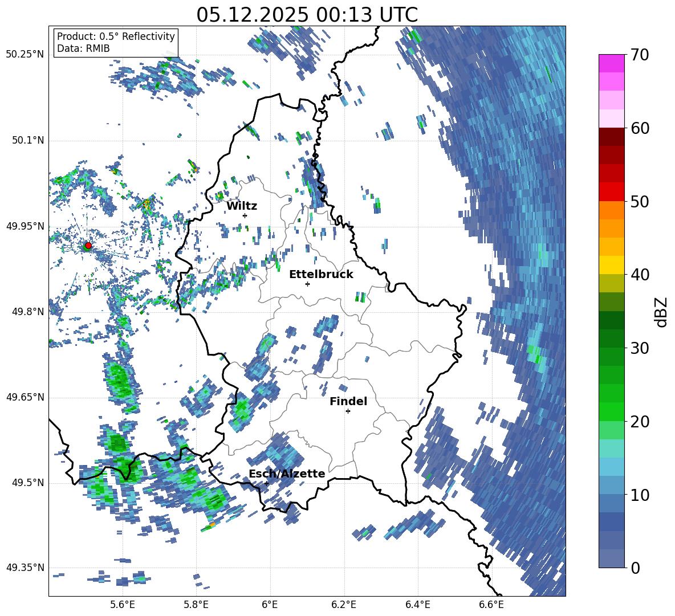Click the title '05.12.2025 00:13 UTC'
This screenshot has width=675, height=616.
pyautogui.click(x=307, y=15)
